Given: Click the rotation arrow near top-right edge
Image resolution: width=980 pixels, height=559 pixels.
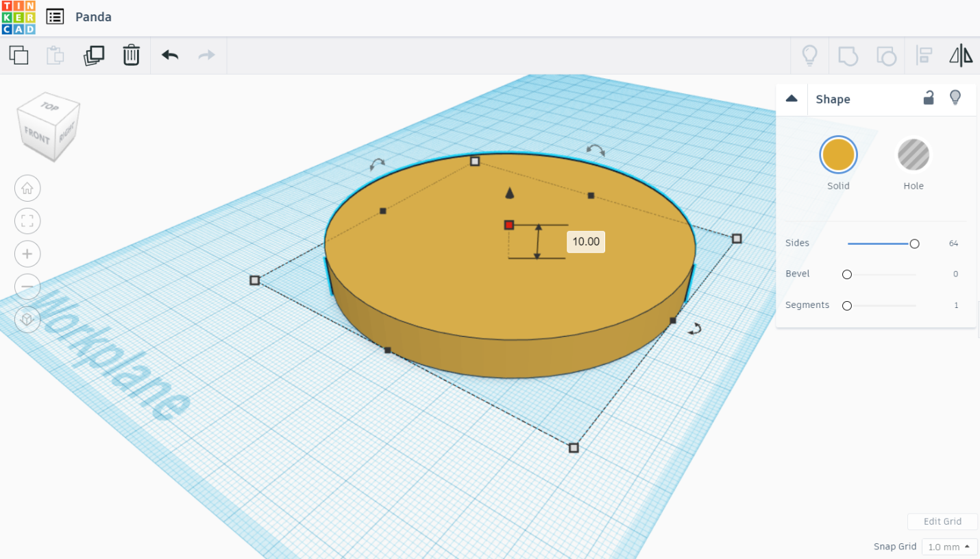Looking at the screenshot, I should tap(595, 150).
